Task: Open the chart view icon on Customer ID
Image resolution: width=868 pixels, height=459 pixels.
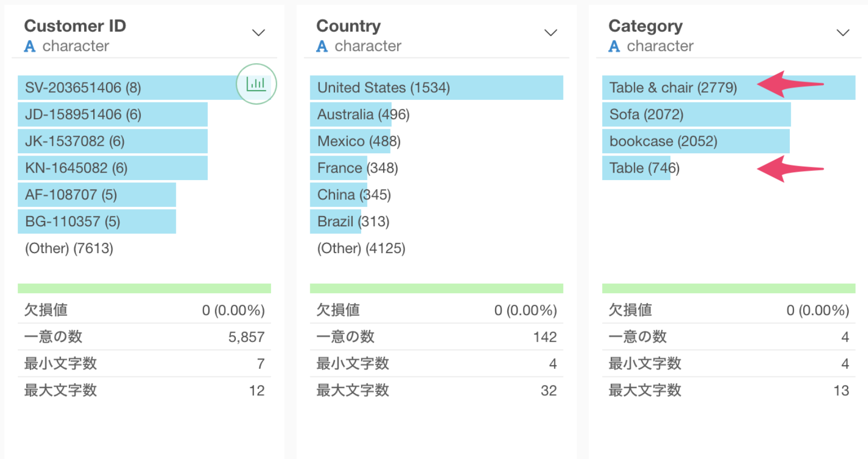Action: (x=256, y=84)
